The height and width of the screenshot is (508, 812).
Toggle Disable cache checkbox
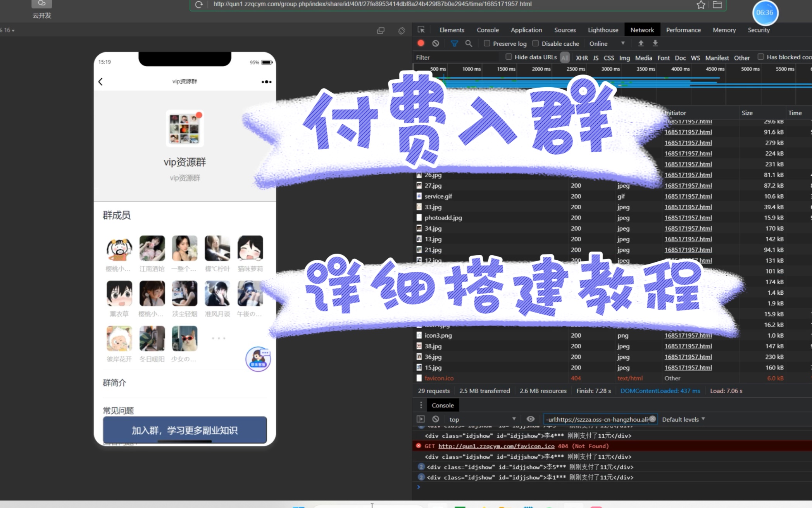coord(536,43)
